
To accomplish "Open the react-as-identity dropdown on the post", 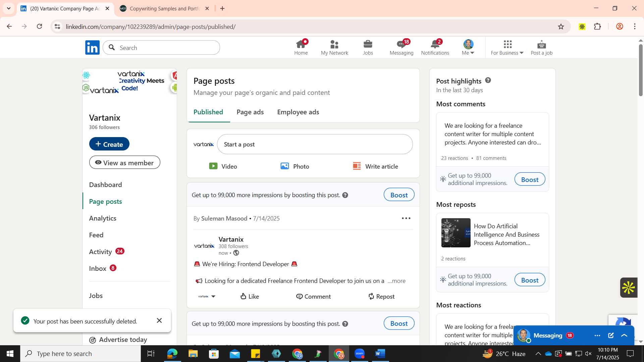I will pyautogui.click(x=207, y=297).
